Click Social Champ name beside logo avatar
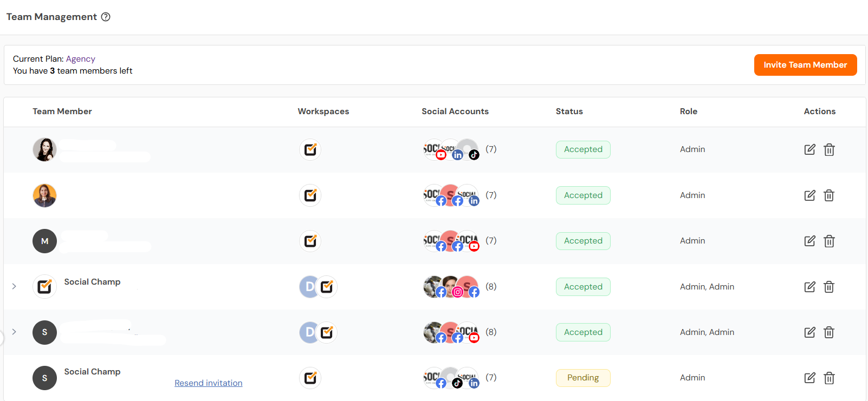Screen dimensions: 868x401 tap(92, 282)
